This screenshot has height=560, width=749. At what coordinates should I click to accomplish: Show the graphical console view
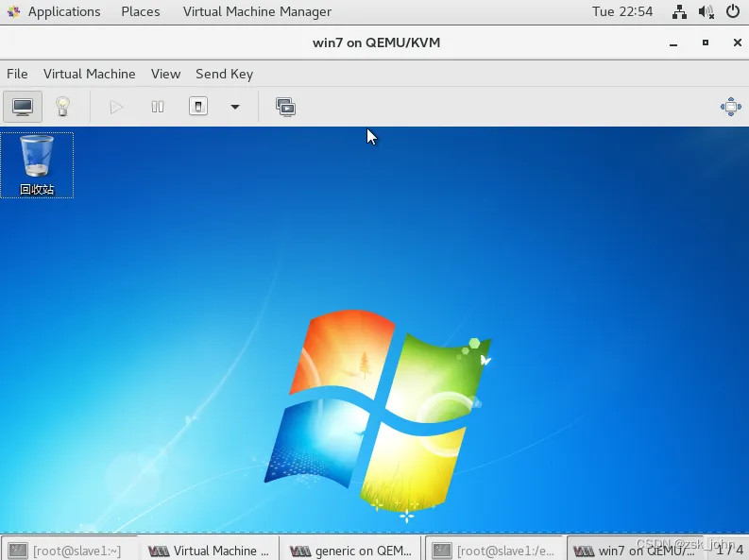tap(23, 107)
